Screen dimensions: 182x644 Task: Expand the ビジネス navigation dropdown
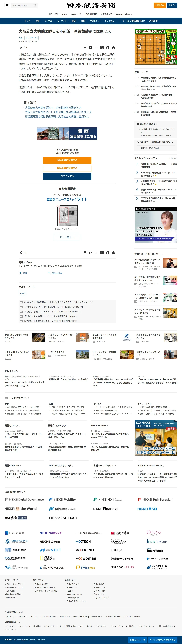(x=49, y=21)
